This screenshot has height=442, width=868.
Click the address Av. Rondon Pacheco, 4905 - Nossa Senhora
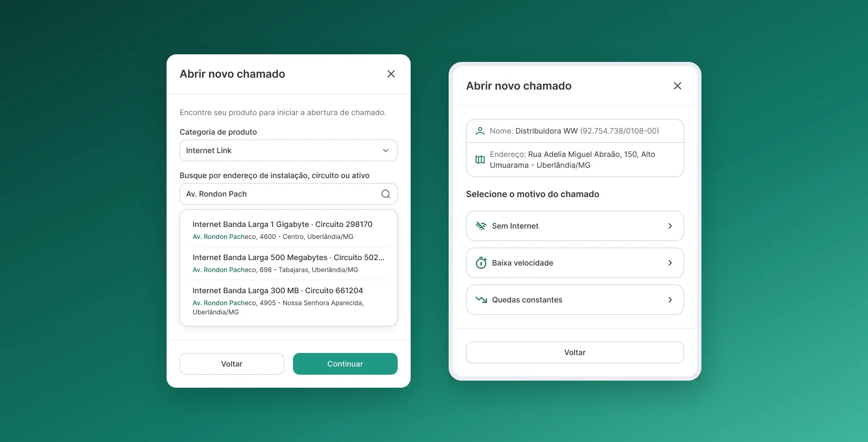tap(278, 307)
